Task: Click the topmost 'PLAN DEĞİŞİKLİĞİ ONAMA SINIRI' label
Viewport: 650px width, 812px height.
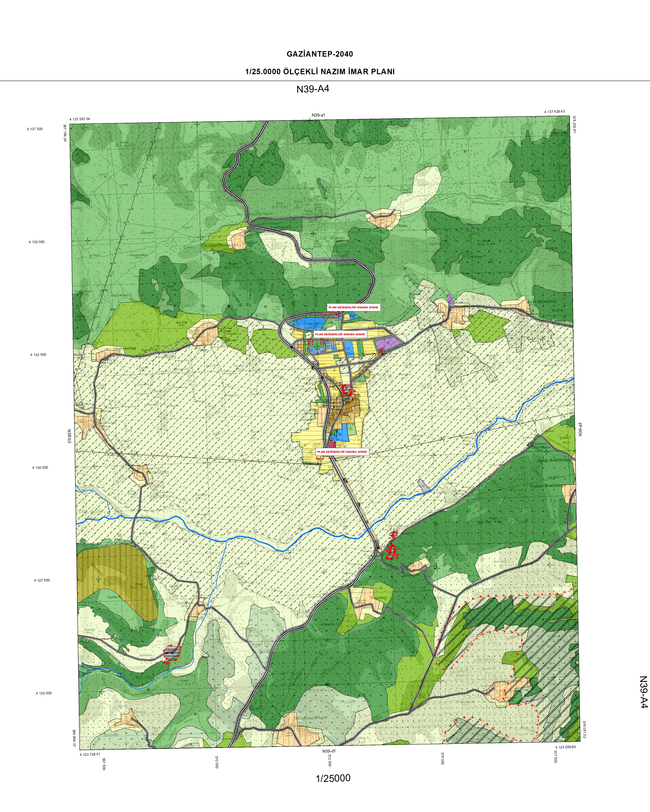Action: point(353,307)
